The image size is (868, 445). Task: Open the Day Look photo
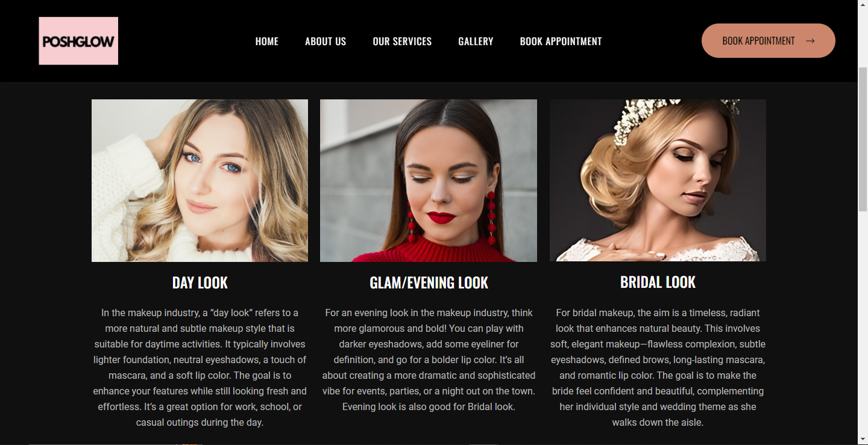tap(200, 181)
